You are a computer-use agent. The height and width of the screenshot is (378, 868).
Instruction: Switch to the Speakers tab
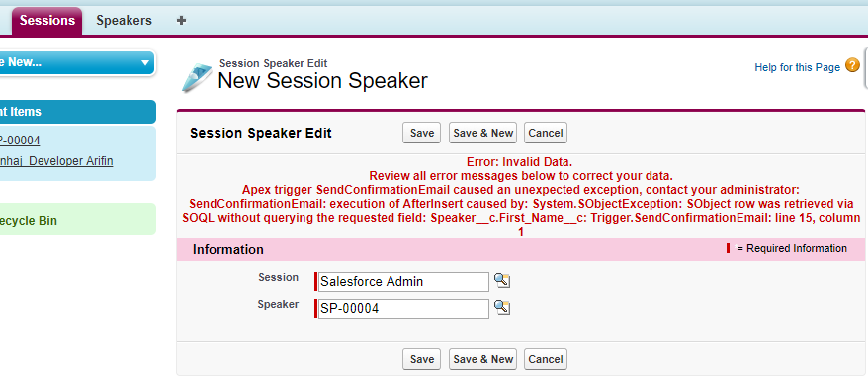(x=124, y=21)
